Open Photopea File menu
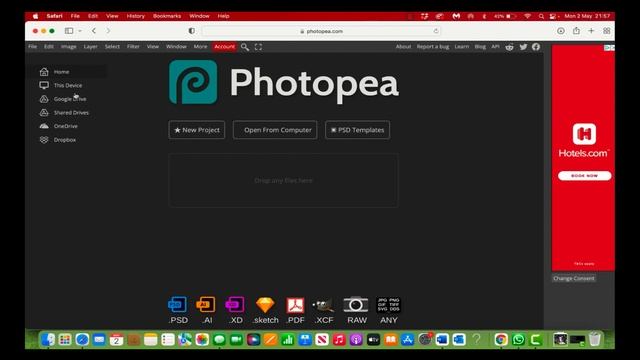 pyautogui.click(x=33, y=47)
